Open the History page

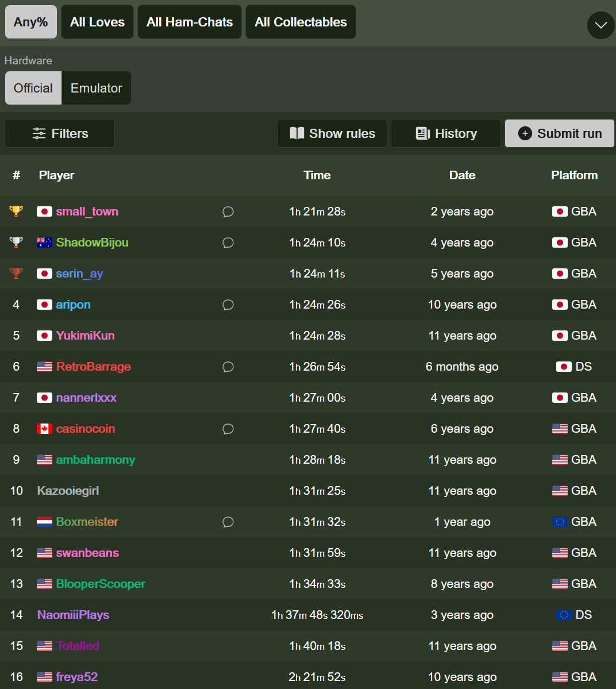(x=446, y=133)
